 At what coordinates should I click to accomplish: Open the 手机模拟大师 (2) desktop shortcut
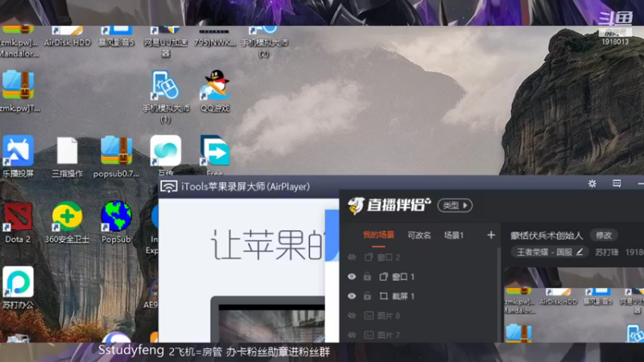264,42
